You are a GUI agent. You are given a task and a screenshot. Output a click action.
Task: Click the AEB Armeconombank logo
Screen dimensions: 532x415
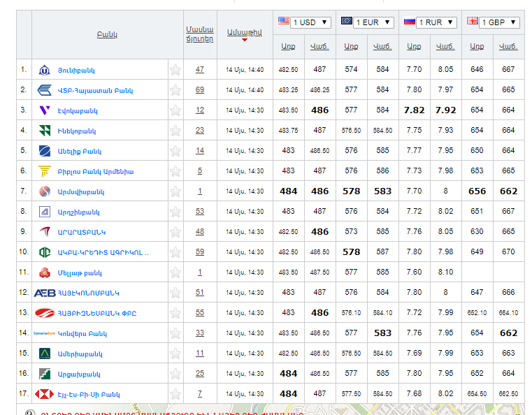(x=45, y=293)
